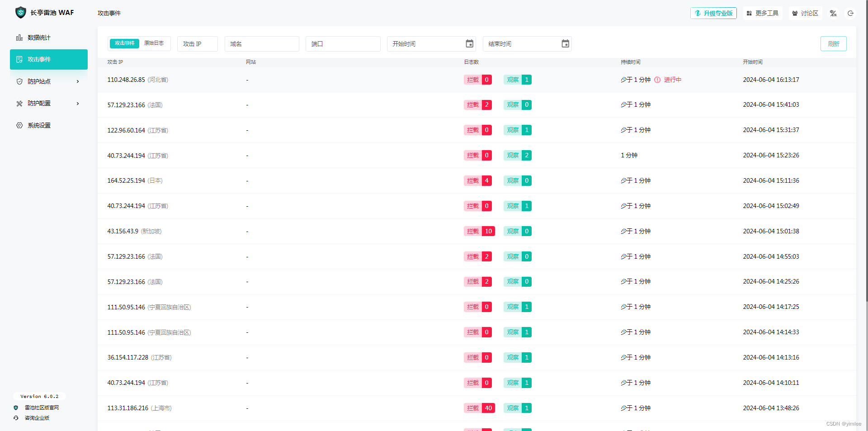868x431 pixels.
Task: Click 拦截 10 badge for 43.156.43.9
Action: (x=479, y=231)
